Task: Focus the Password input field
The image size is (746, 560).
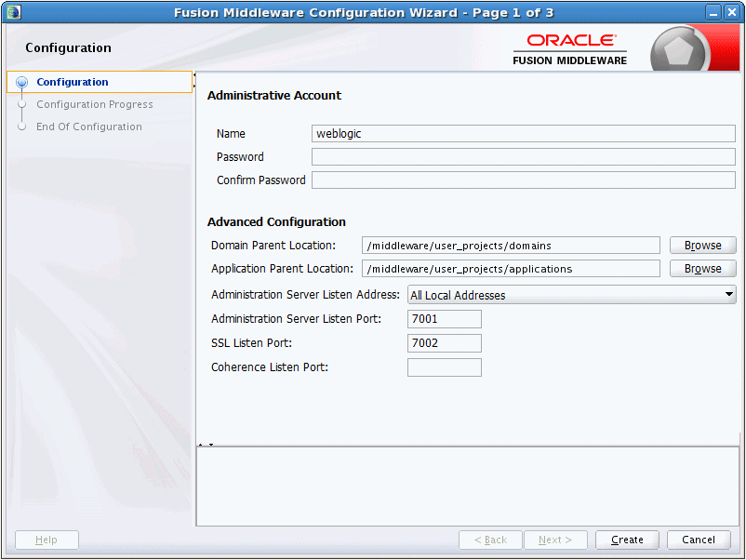Action: click(x=524, y=157)
